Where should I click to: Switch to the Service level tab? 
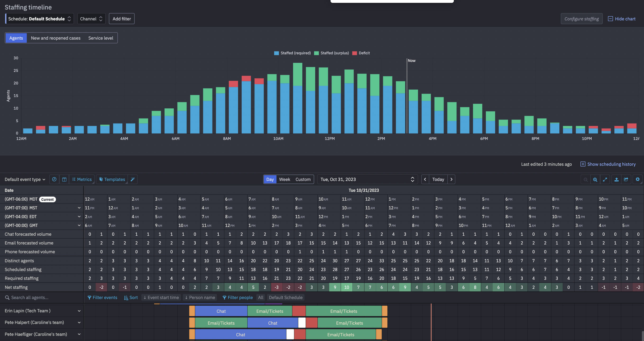coord(101,38)
